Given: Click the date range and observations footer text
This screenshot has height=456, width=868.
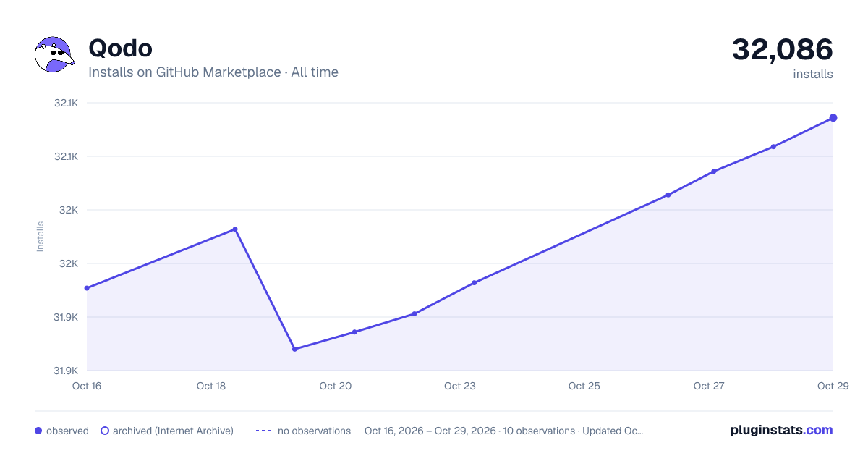Looking at the screenshot, I should tap(504, 431).
